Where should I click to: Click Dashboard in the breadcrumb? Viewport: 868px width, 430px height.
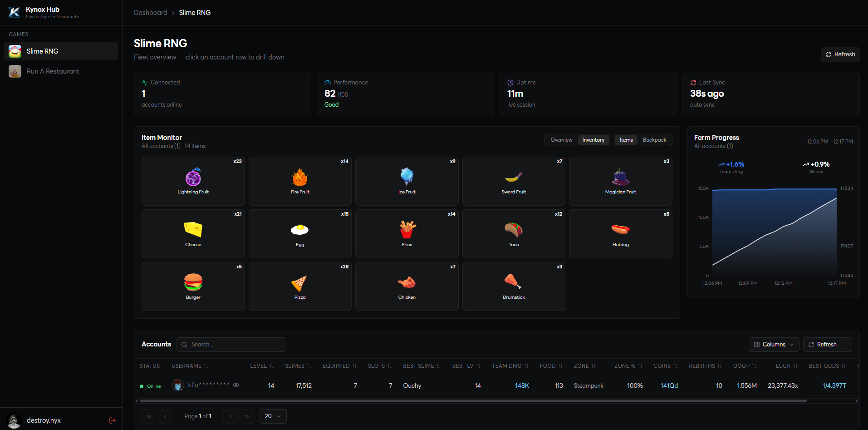pos(151,13)
